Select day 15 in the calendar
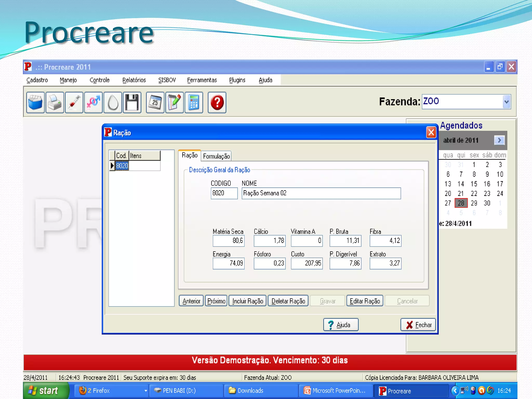This screenshot has height=399, width=532. pos(474,184)
